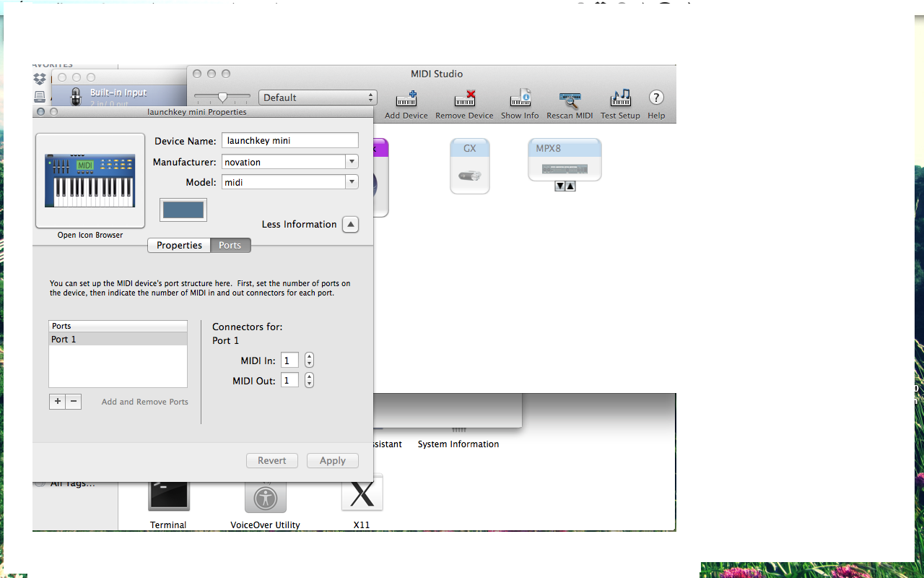Click the MPX8 down-arrow connector
The width and height of the screenshot is (924, 578).
559,186
